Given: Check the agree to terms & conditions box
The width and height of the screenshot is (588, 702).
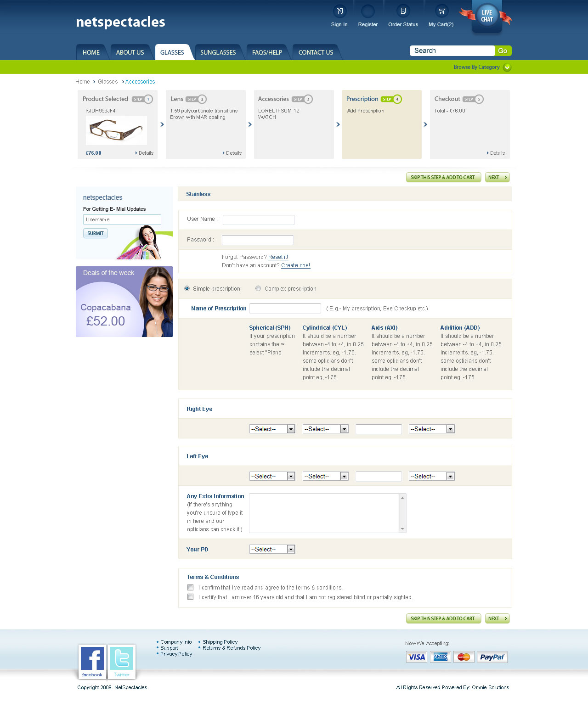Looking at the screenshot, I should pyautogui.click(x=190, y=587).
